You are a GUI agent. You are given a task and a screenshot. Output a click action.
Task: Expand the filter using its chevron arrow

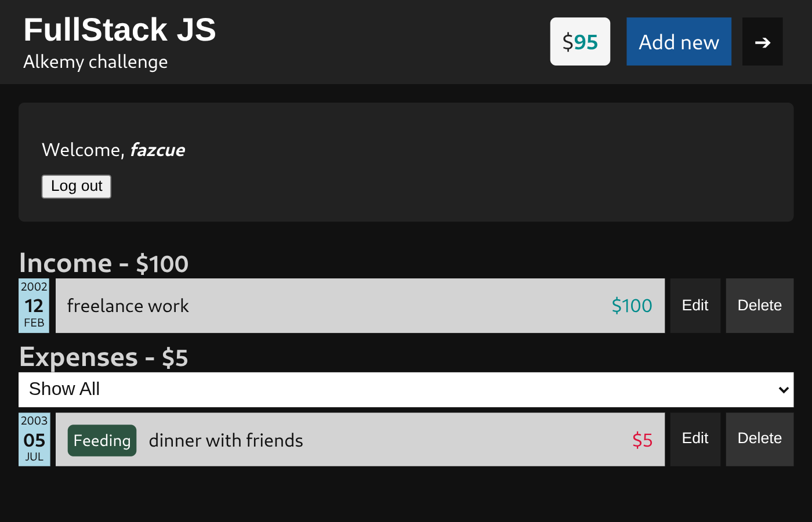pos(784,389)
